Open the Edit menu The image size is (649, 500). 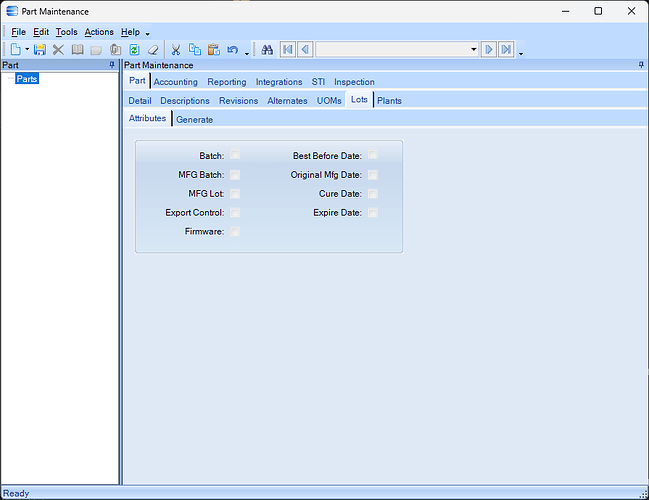[x=41, y=32]
